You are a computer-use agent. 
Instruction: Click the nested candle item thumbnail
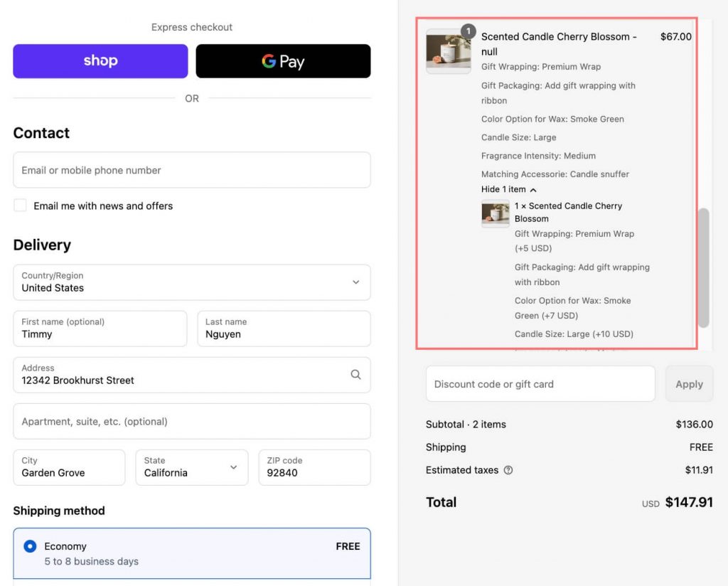495,213
